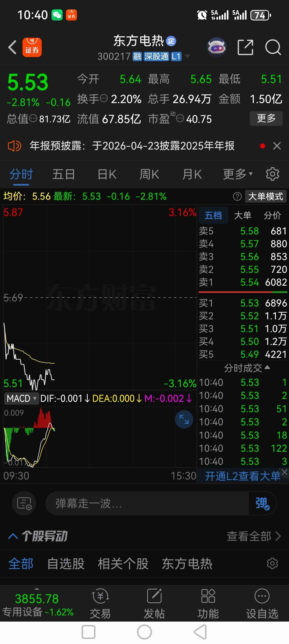289x644 pixels.
Task: Switch to 日K chart tab
Action: pos(107,174)
